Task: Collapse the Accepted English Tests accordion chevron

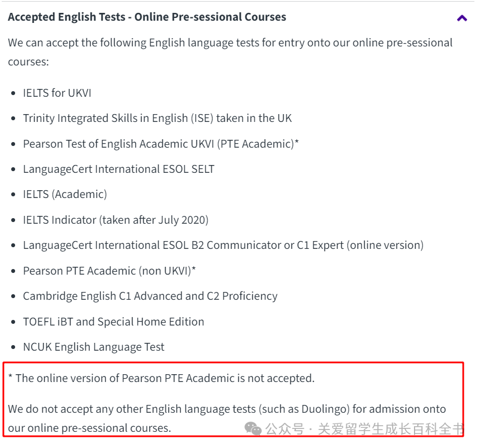Action: [462, 18]
